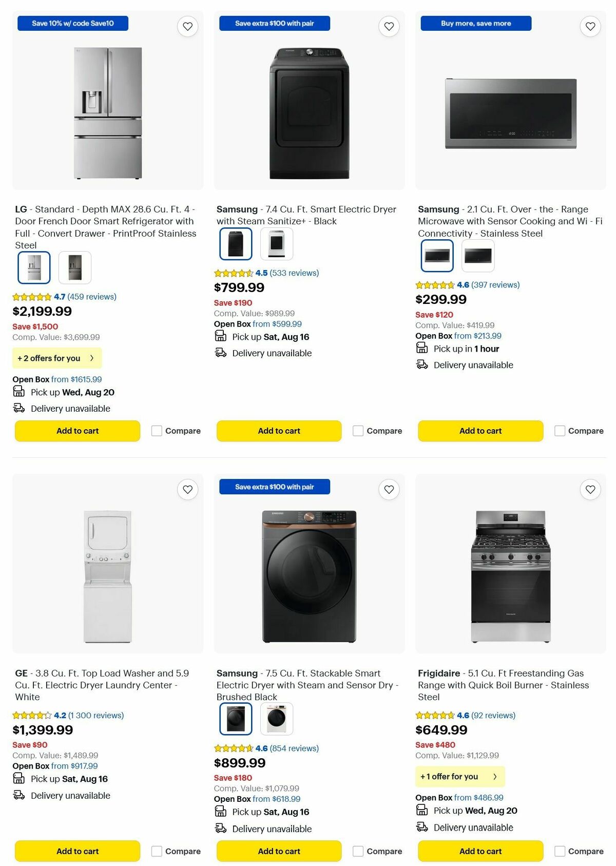Click the pickup icon near the microwave availability

421,348
